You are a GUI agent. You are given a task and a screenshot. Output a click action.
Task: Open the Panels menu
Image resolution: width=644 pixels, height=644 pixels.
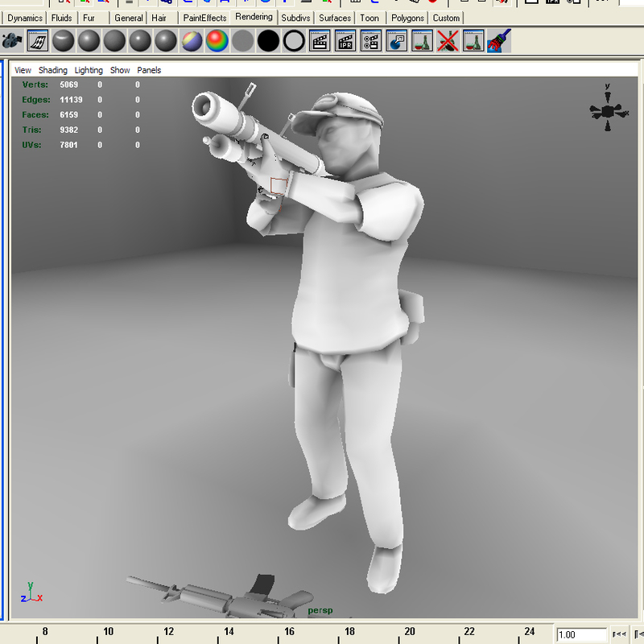tap(149, 70)
